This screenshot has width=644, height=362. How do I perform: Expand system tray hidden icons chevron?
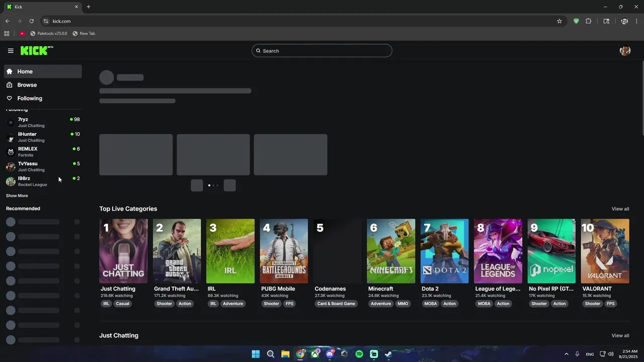click(x=566, y=354)
